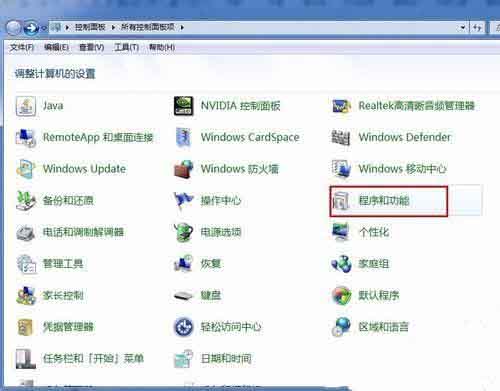Click the Windows CardSpace icon

pyautogui.click(x=183, y=137)
